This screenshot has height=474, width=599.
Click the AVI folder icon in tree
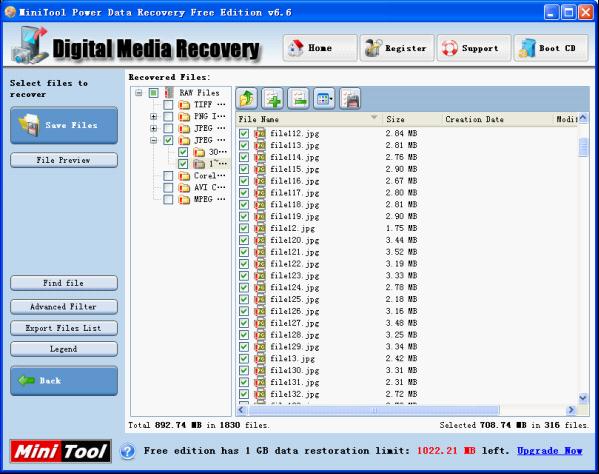click(184, 188)
